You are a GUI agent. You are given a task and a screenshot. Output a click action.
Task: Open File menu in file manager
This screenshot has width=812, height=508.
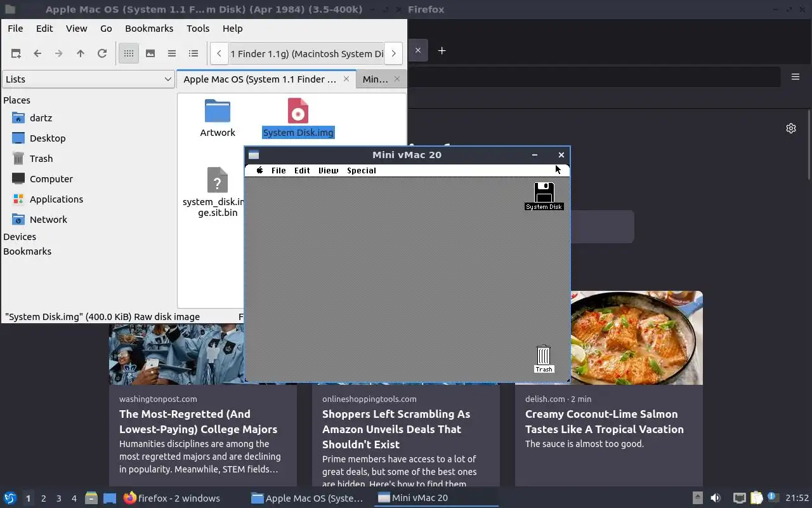tap(15, 28)
